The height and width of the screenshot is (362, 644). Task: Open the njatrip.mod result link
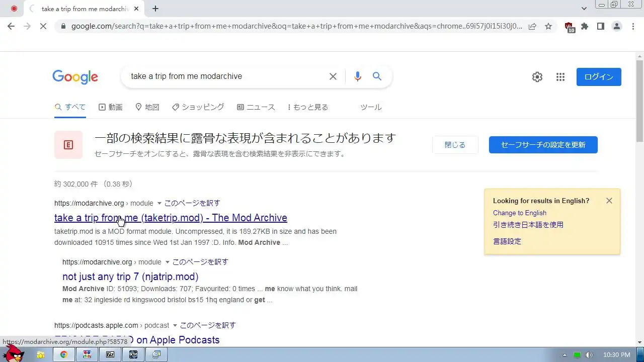tap(130, 277)
